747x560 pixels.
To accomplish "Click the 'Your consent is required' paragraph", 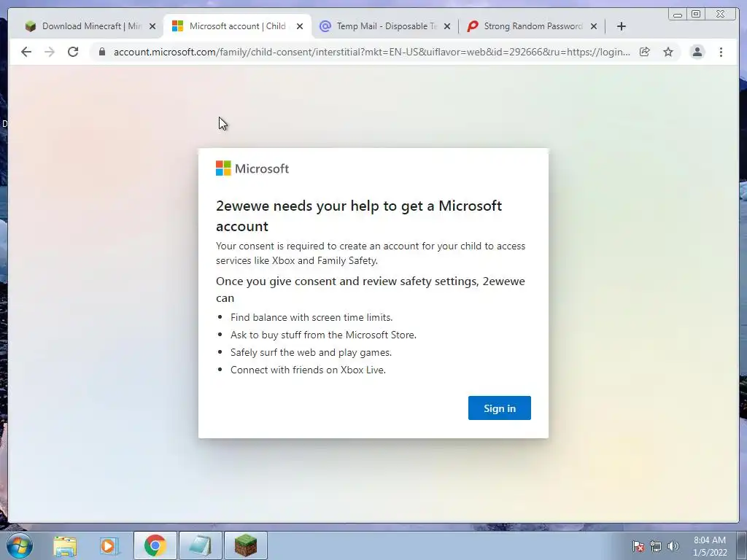I will [x=371, y=253].
